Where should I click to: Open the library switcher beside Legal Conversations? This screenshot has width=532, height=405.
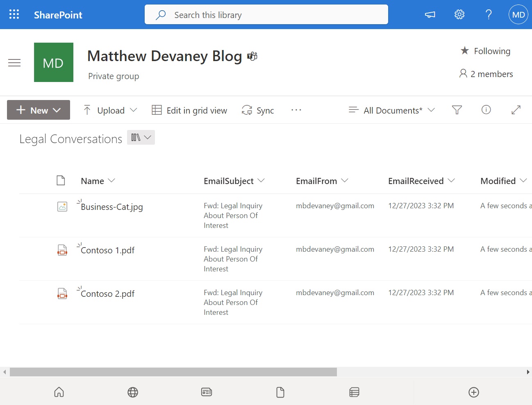[x=141, y=137]
